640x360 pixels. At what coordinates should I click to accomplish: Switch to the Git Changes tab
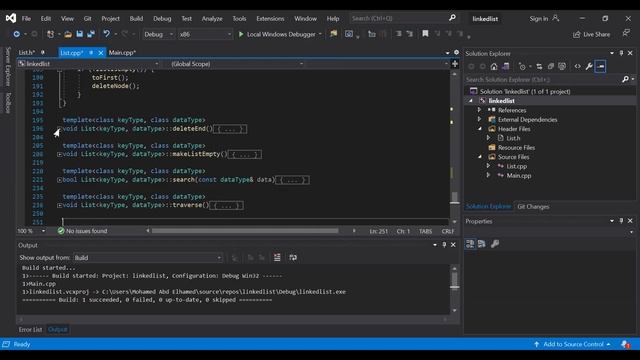click(x=533, y=207)
